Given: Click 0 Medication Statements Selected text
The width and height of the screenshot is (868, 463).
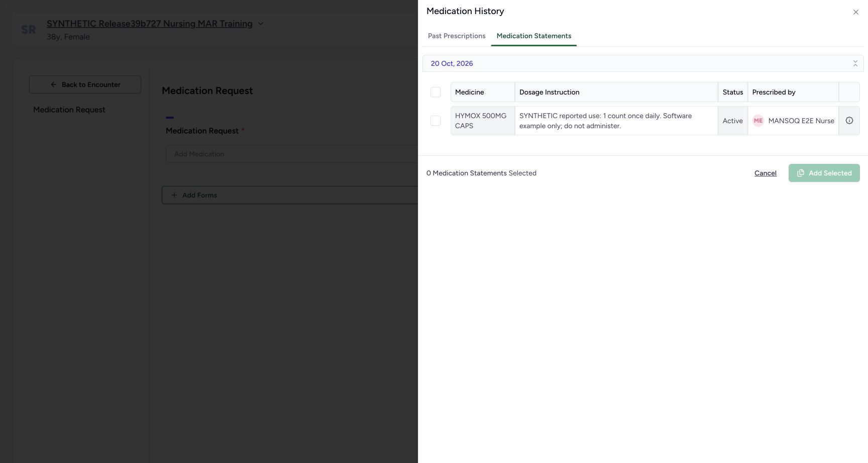Looking at the screenshot, I should point(481,173).
